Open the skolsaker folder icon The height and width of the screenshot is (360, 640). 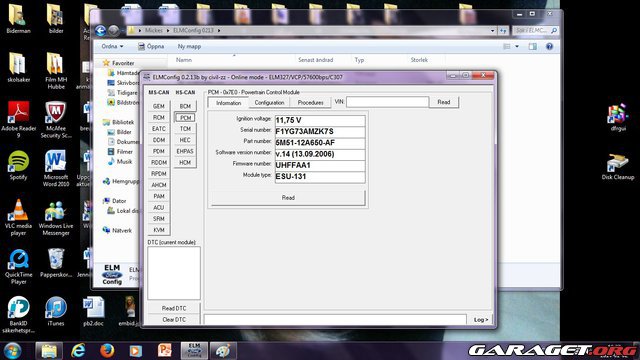click(x=18, y=67)
